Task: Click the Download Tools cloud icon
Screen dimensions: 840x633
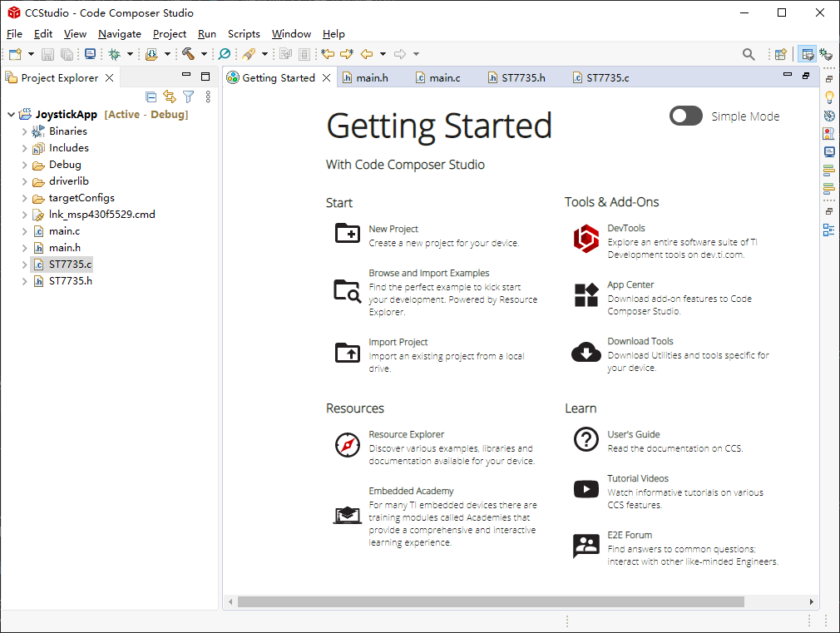Action: pyautogui.click(x=586, y=352)
